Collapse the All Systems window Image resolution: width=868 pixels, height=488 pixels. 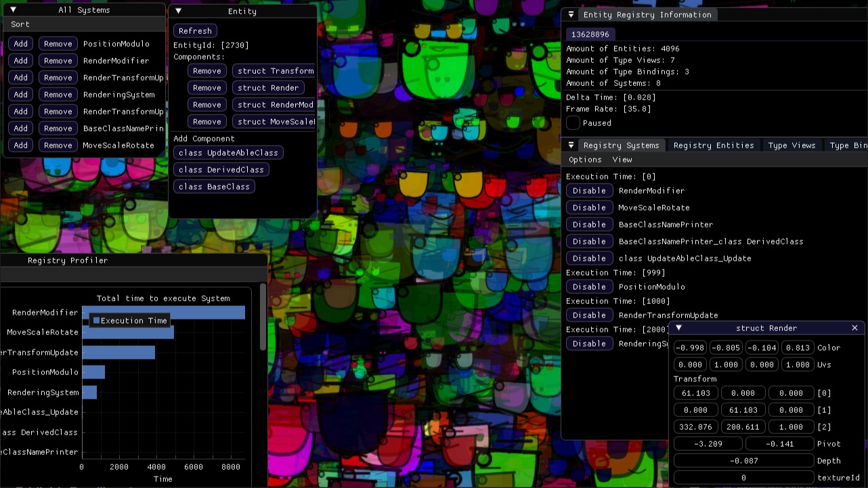(x=13, y=9)
